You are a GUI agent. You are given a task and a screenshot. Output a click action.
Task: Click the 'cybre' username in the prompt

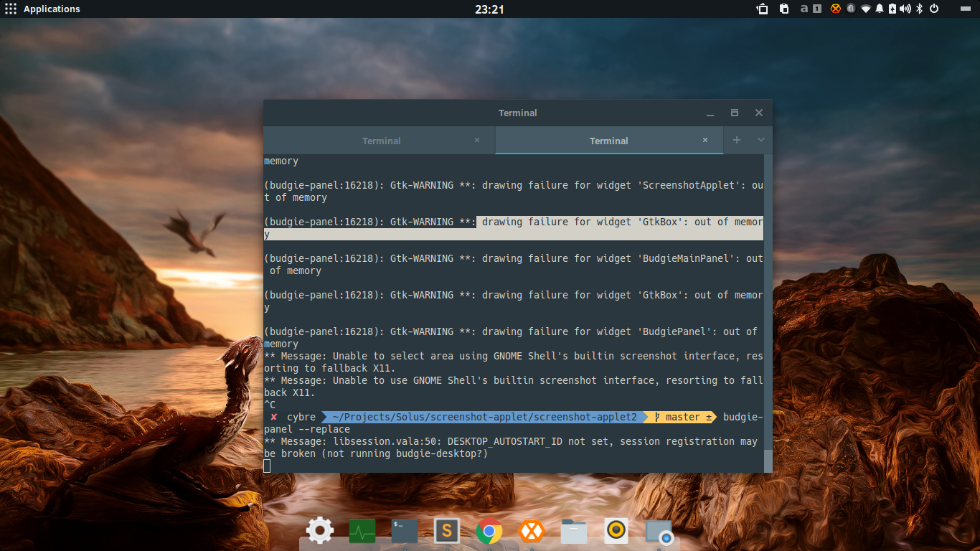pyautogui.click(x=301, y=417)
